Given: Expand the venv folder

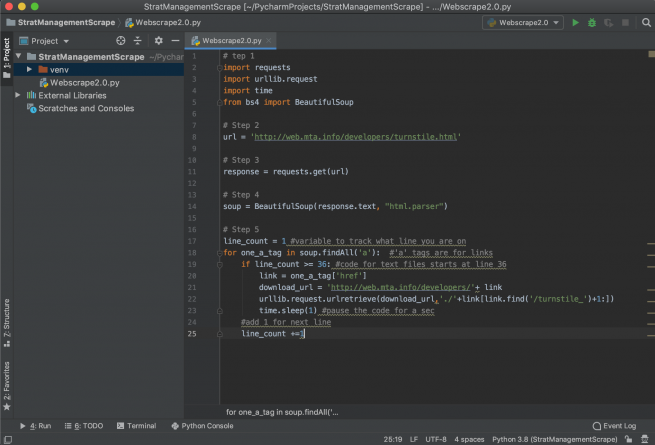Looking at the screenshot, I should [x=30, y=70].
